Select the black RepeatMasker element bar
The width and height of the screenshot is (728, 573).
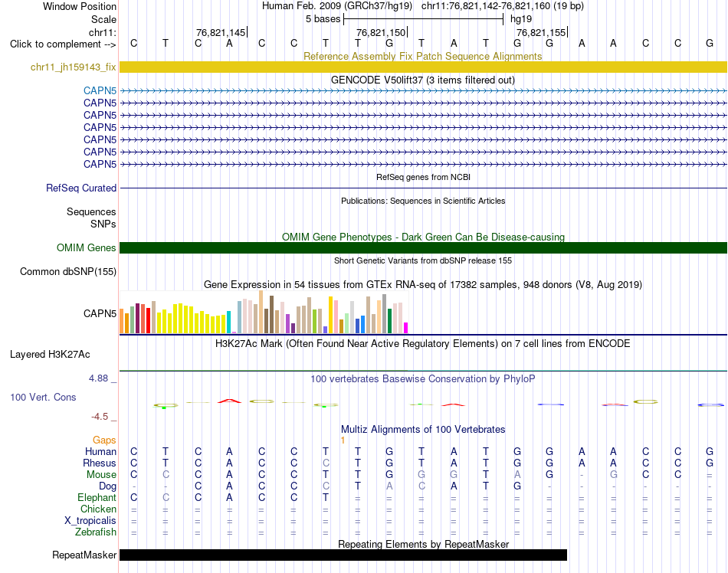click(x=343, y=555)
